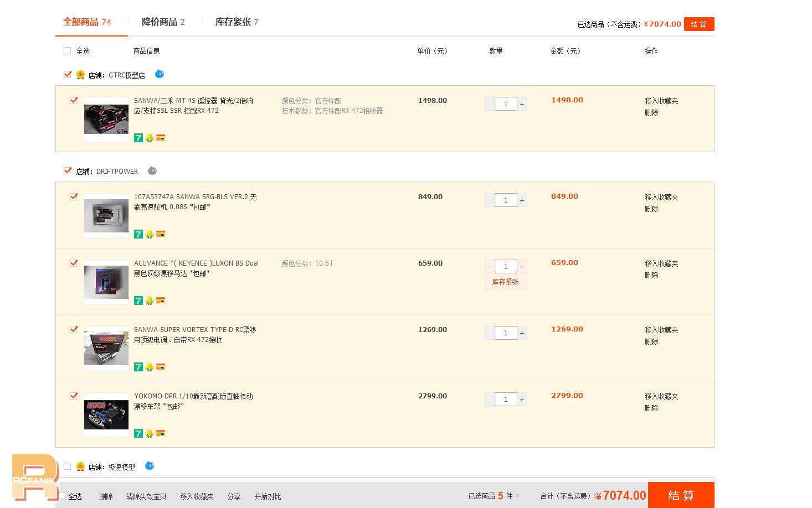This screenshot has height=508, width=812.
Task: Increase quantity of SANWA MT-4S with plus
Action: (522, 104)
